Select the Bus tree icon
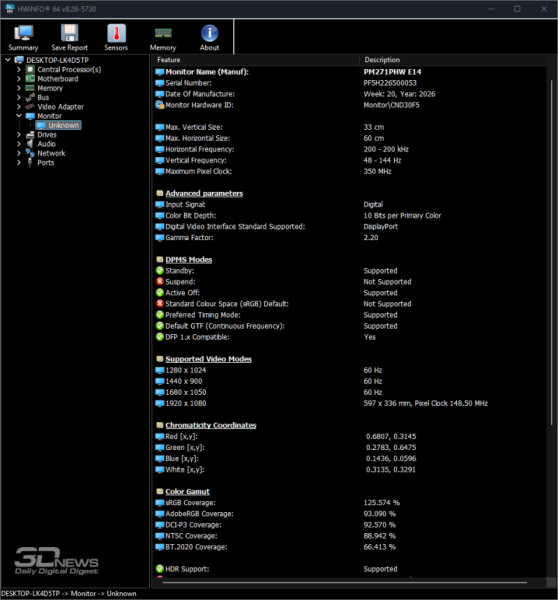Viewport: 558px width, 600px height. tap(30, 97)
